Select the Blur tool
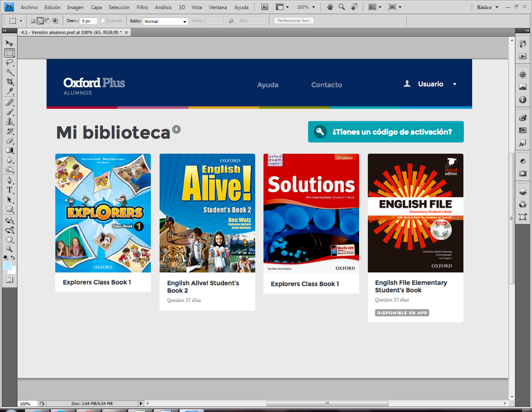 [x=10, y=160]
